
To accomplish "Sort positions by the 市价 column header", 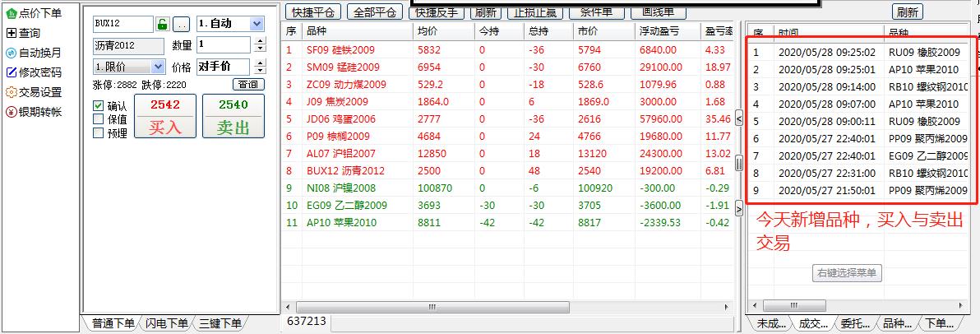I will pos(603,31).
